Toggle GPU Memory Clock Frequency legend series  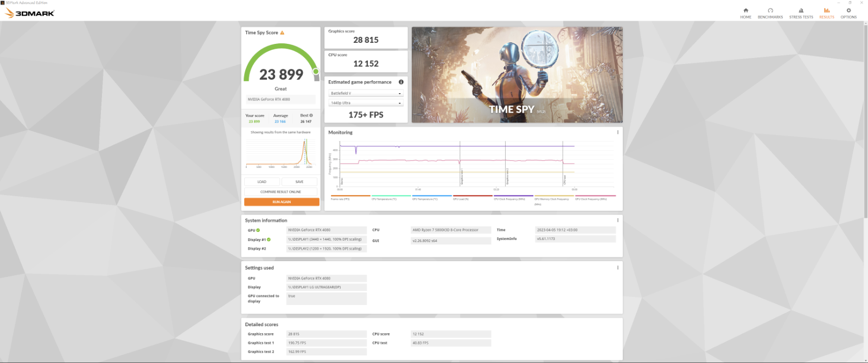click(x=554, y=199)
